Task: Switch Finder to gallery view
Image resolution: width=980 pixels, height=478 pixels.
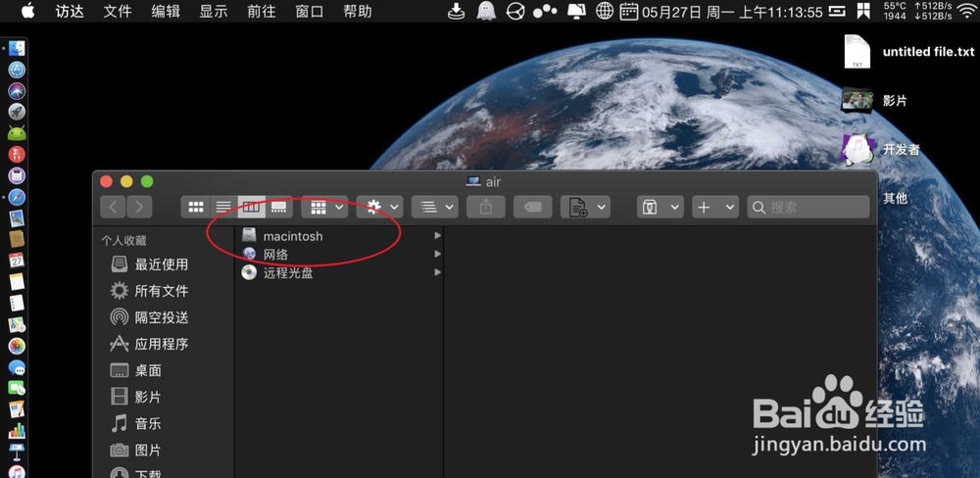Action: pos(278,207)
